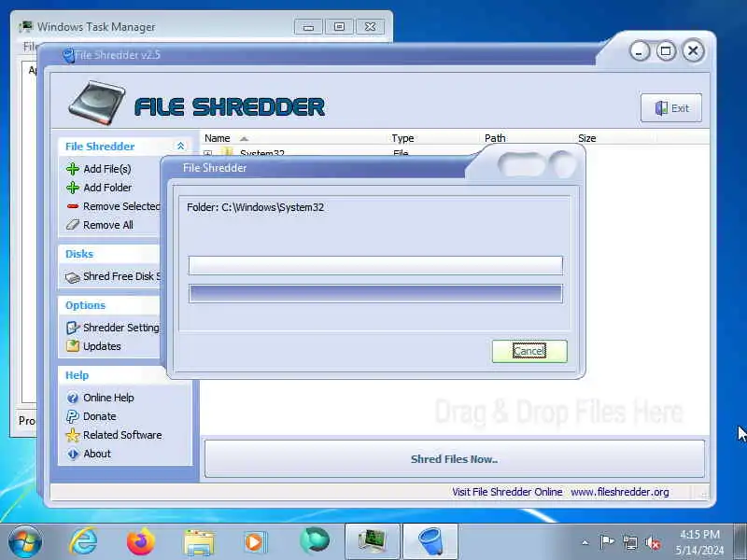Click the network tray icon
The height and width of the screenshot is (560, 747).
(629, 542)
